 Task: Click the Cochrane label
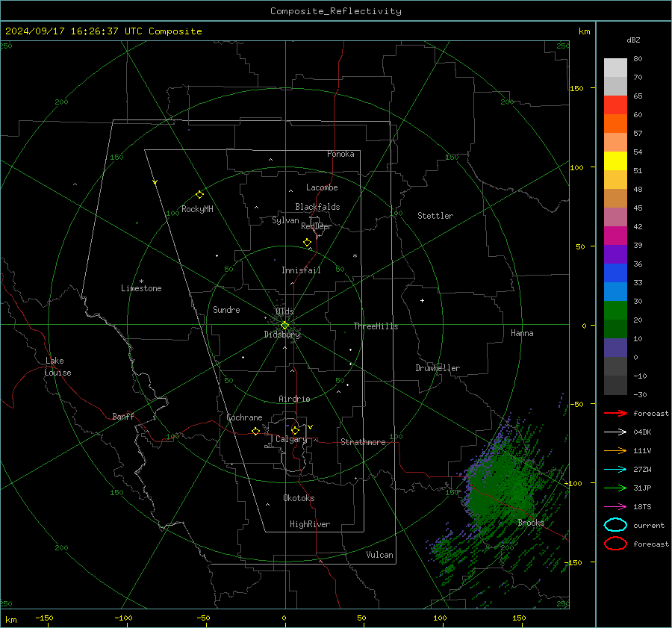[244, 417]
